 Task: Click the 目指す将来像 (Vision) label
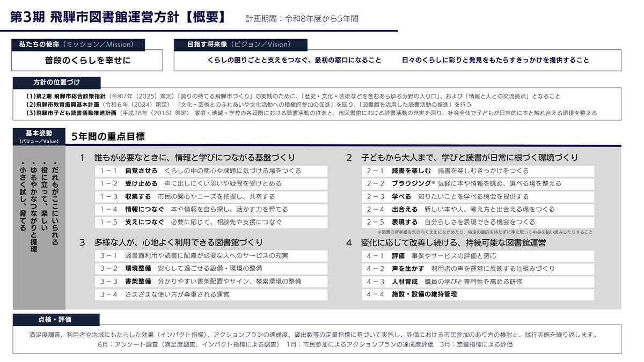[240, 45]
